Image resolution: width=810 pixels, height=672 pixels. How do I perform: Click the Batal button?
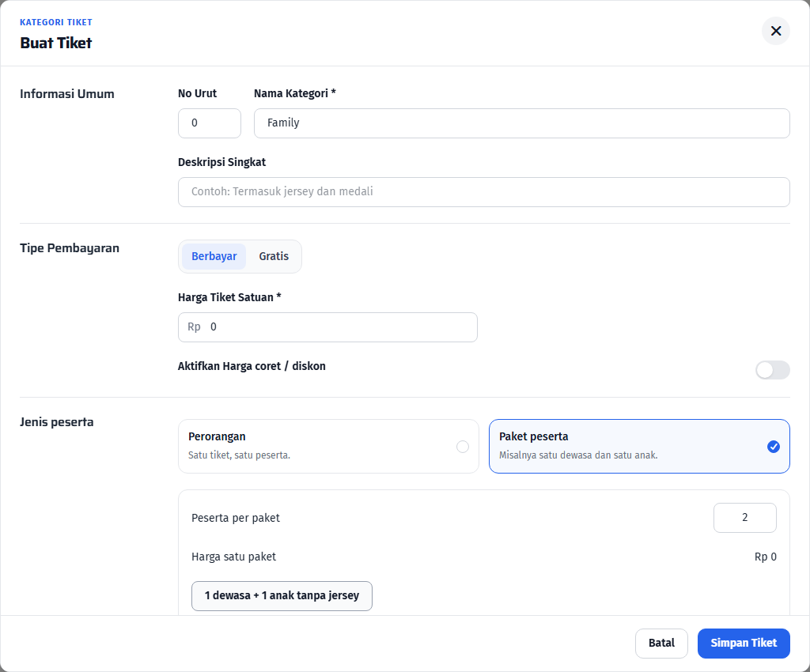[x=661, y=644]
